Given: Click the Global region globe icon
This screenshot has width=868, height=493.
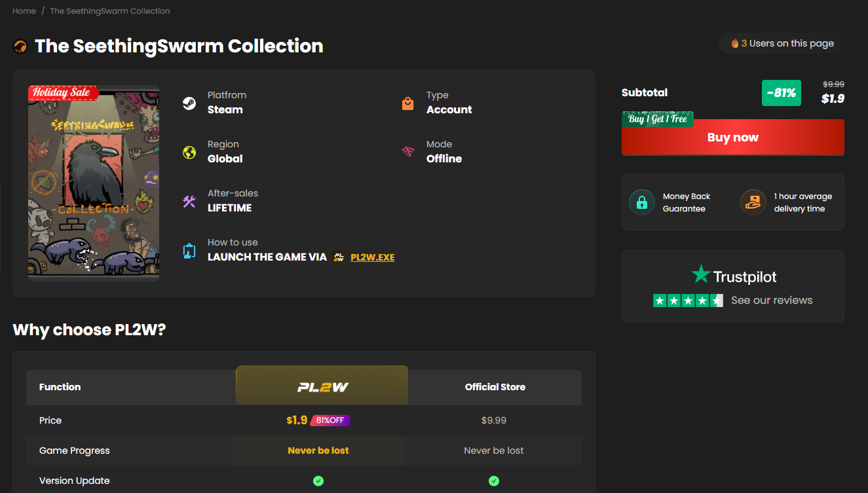Looking at the screenshot, I should pos(189,153).
